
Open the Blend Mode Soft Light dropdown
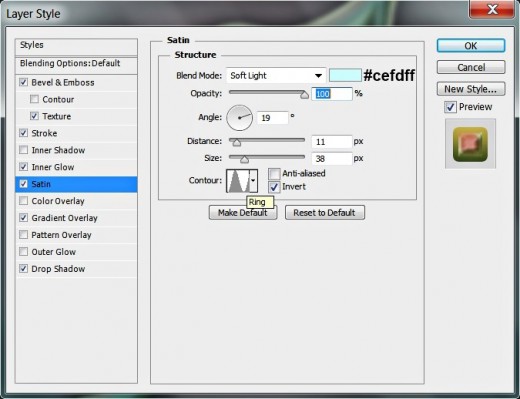click(x=276, y=76)
